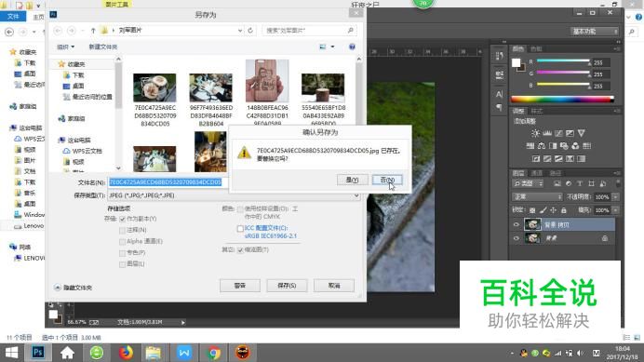The image size is (644, 362).
Task: Click the Photoshop icon in the taskbar
Action: coord(38,353)
